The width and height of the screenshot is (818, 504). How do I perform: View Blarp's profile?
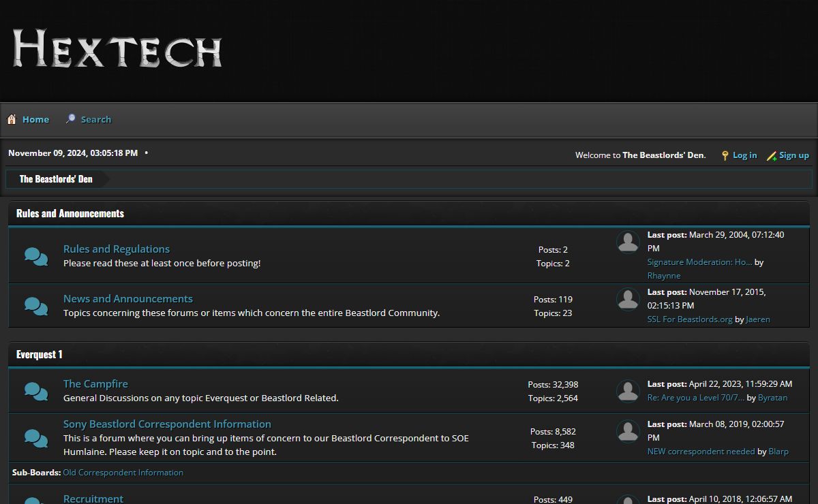click(x=778, y=452)
